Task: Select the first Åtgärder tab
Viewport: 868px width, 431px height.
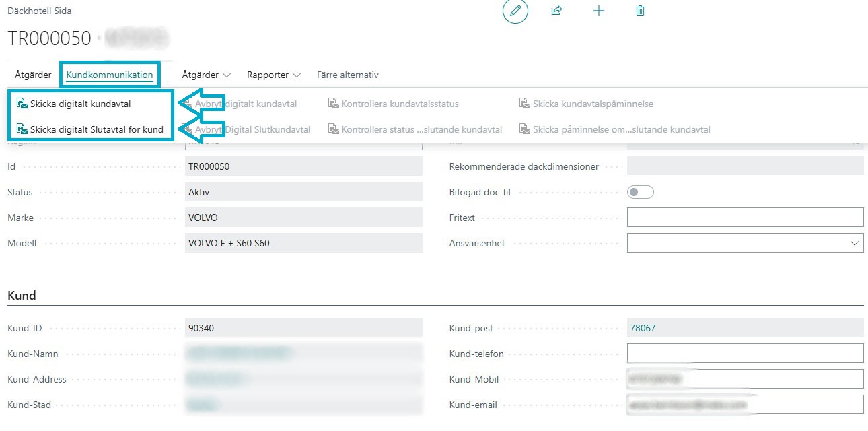Action: pyautogui.click(x=33, y=75)
